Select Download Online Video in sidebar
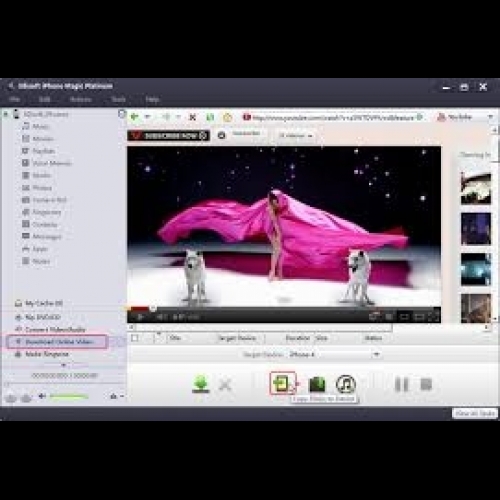This screenshot has height=500, width=500. point(57,342)
